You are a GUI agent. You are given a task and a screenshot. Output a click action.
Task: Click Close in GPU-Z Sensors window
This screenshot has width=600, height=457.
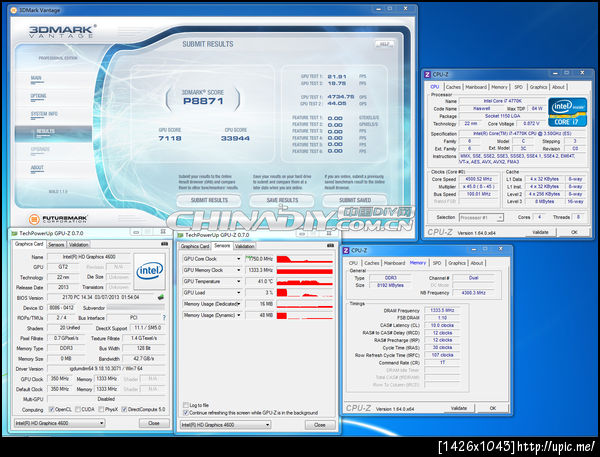click(320, 425)
